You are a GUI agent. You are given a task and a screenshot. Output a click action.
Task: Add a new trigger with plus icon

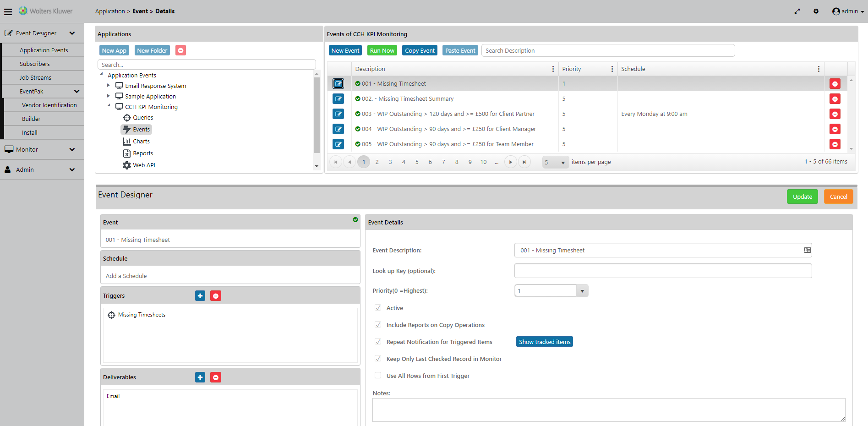(x=200, y=296)
